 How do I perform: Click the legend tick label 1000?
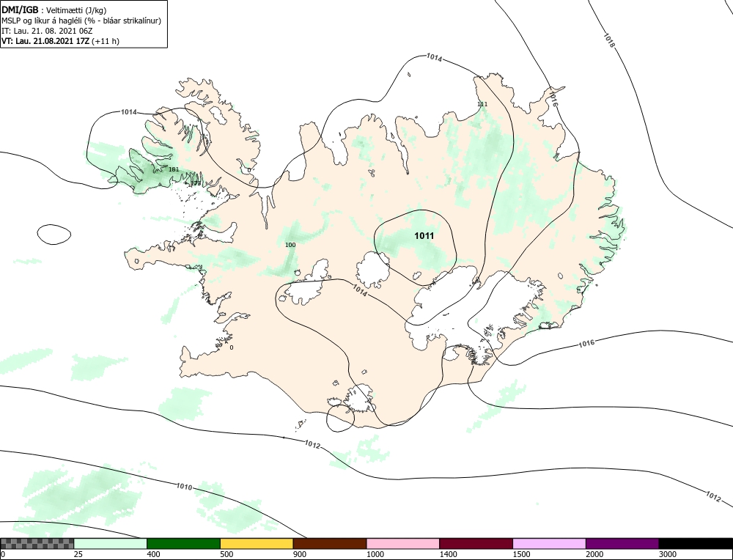coord(375,555)
